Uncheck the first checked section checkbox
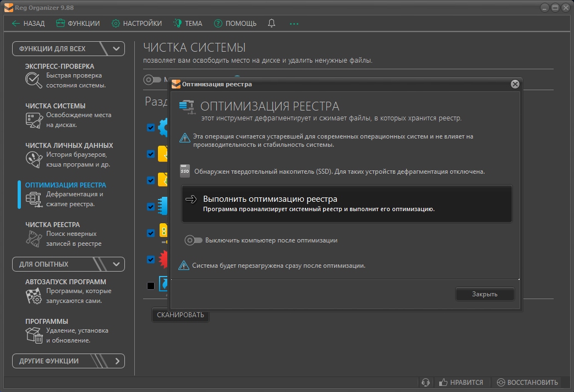This screenshot has width=574, height=392. pos(151,128)
